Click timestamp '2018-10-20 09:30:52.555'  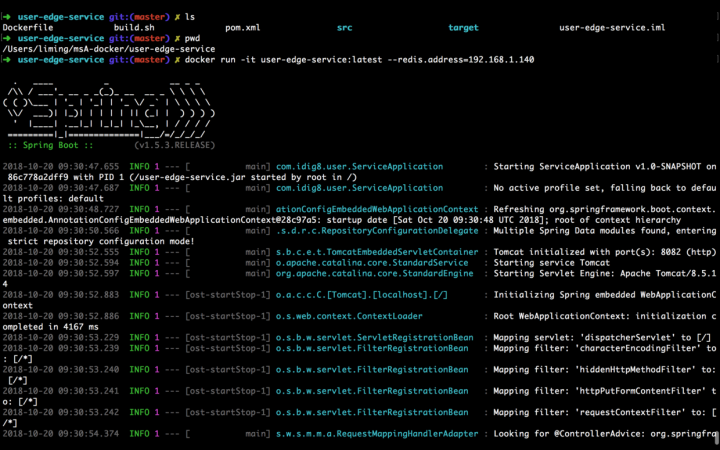point(61,252)
